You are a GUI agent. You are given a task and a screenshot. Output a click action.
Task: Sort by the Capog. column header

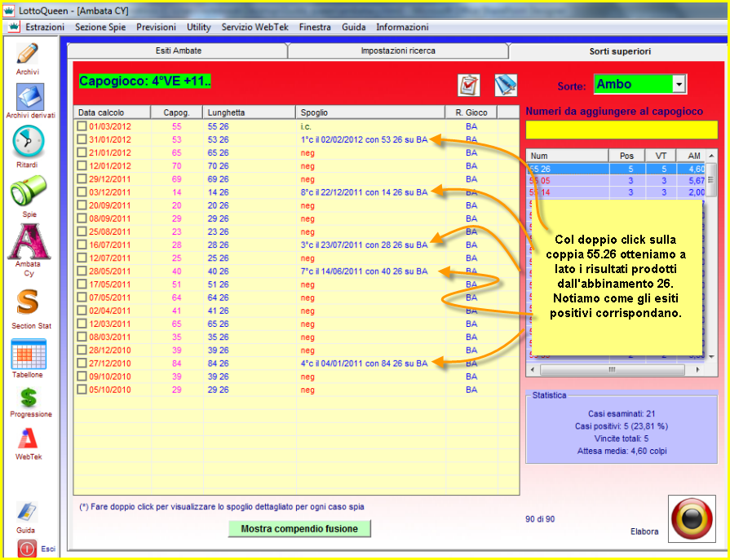coord(176,112)
